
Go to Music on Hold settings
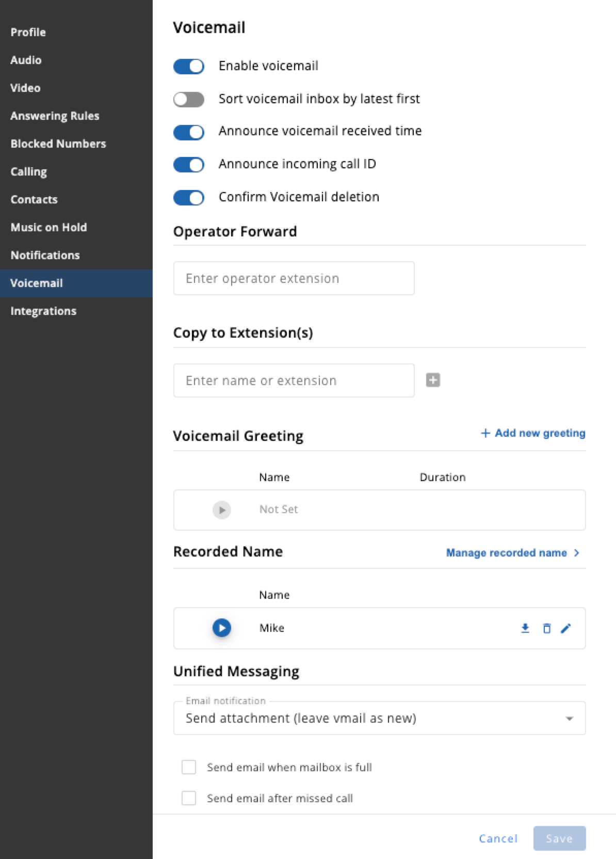tap(48, 227)
